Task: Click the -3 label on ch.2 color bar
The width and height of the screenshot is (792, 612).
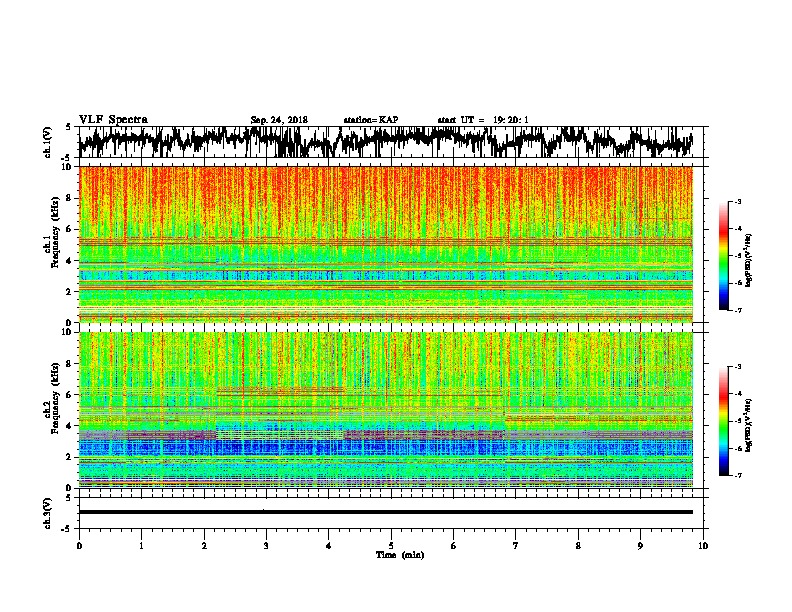Action: point(738,367)
